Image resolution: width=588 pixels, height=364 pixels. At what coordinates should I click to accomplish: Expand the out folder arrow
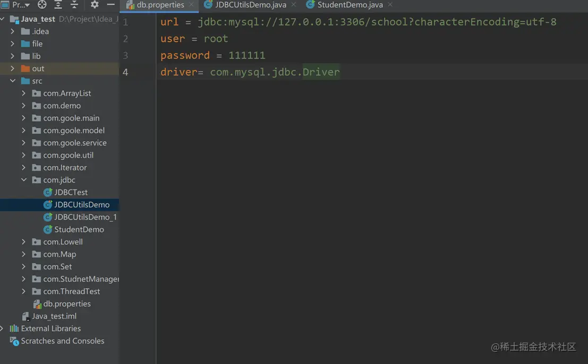(12, 68)
